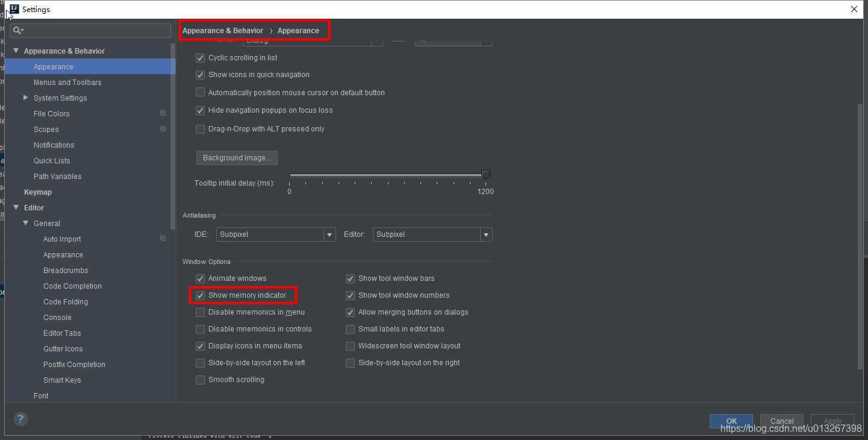Toggle Cyclic scrolling in list checkbox
The width and height of the screenshot is (868, 440).
click(201, 58)
